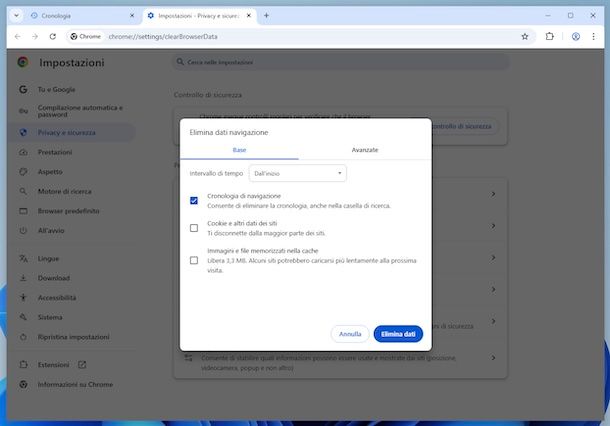The width and height of the screenshot is (610, 426).
Task: Go back with the back arrow
Action: pyautogui.click(x=18, y=36)
